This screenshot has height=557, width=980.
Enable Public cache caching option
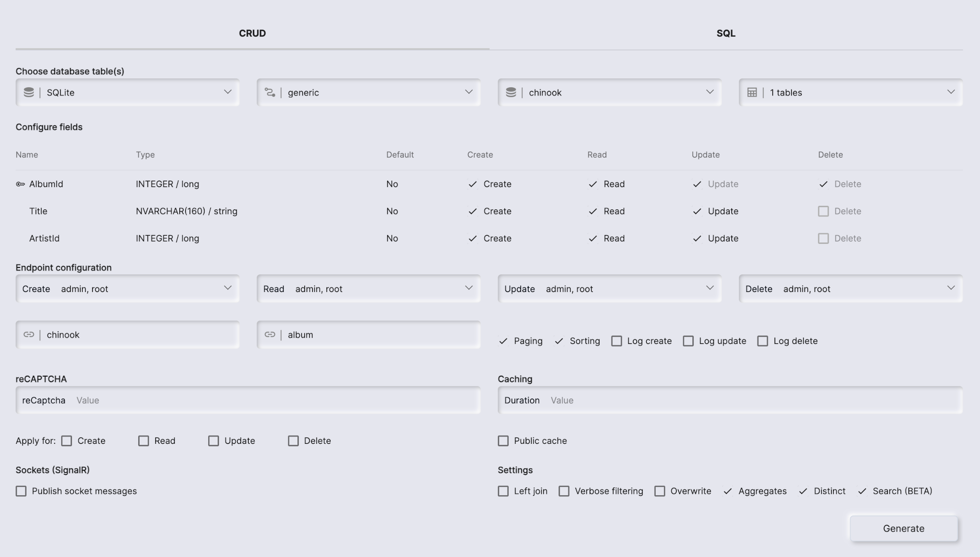(x=503, y=440)
